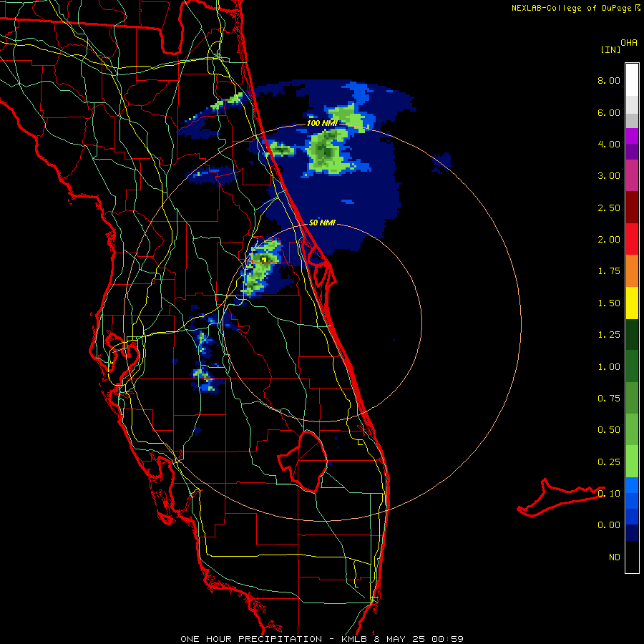
Task: Select the ND scale label
Action: pos(615,557)
